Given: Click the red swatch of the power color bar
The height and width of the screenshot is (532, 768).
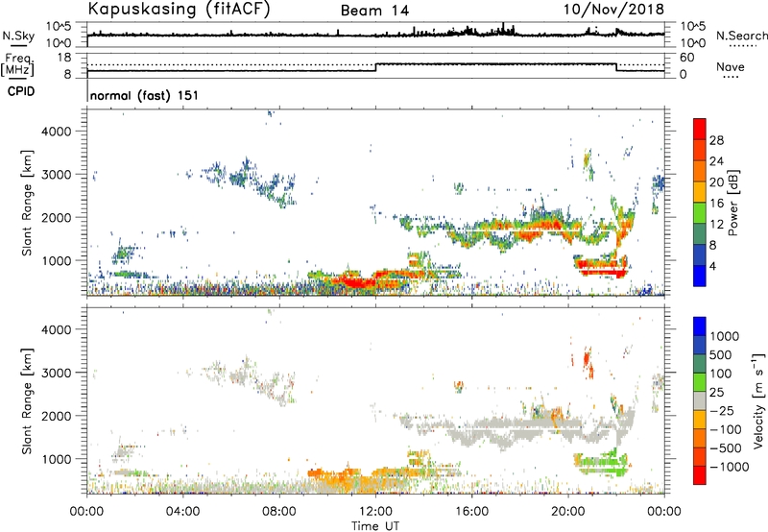Looking at the screenshot, I should 700,129.
